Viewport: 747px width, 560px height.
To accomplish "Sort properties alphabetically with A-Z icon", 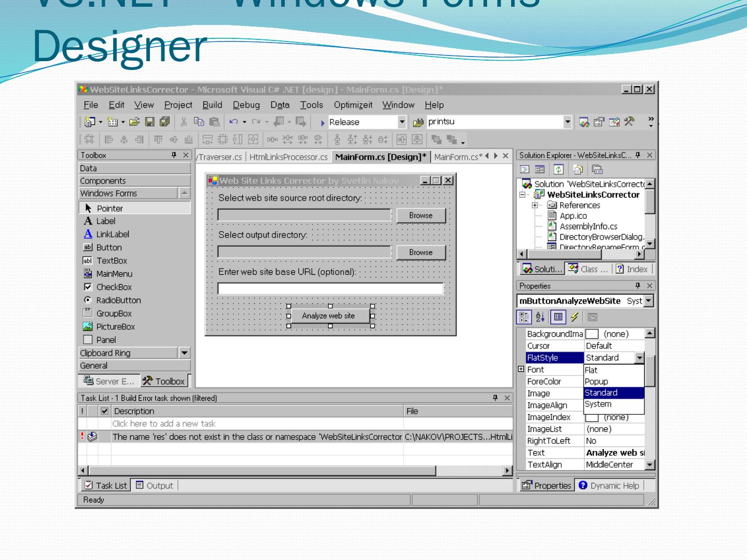I will point(540,317).
